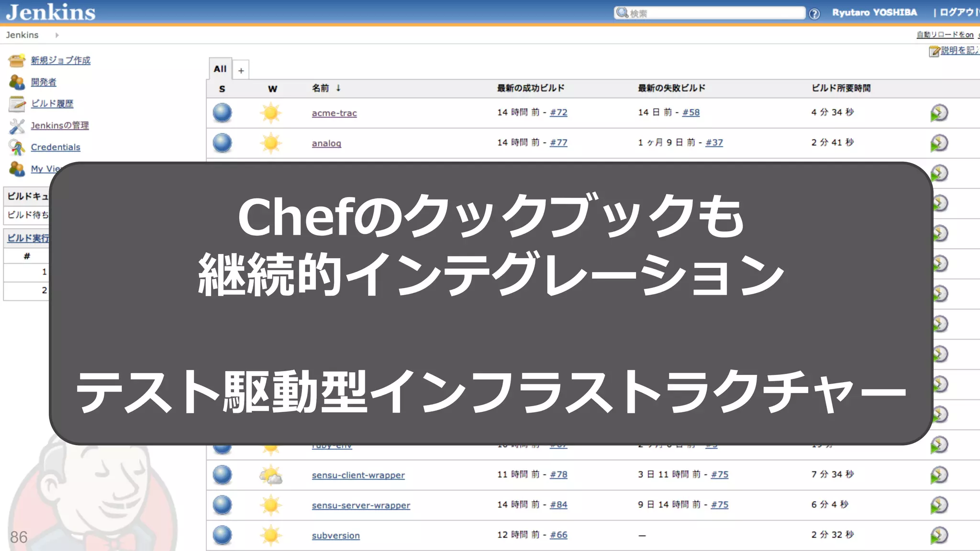Open subversion build #66

tap(558, 535)
